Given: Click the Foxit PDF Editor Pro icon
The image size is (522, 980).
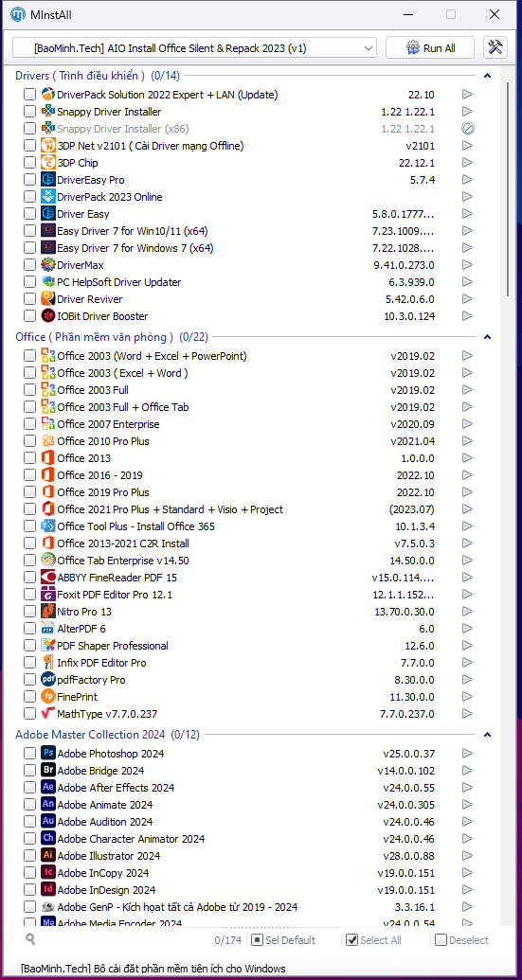Looking at the screenshot, I should pyautogui.click(x=48, y=595).
